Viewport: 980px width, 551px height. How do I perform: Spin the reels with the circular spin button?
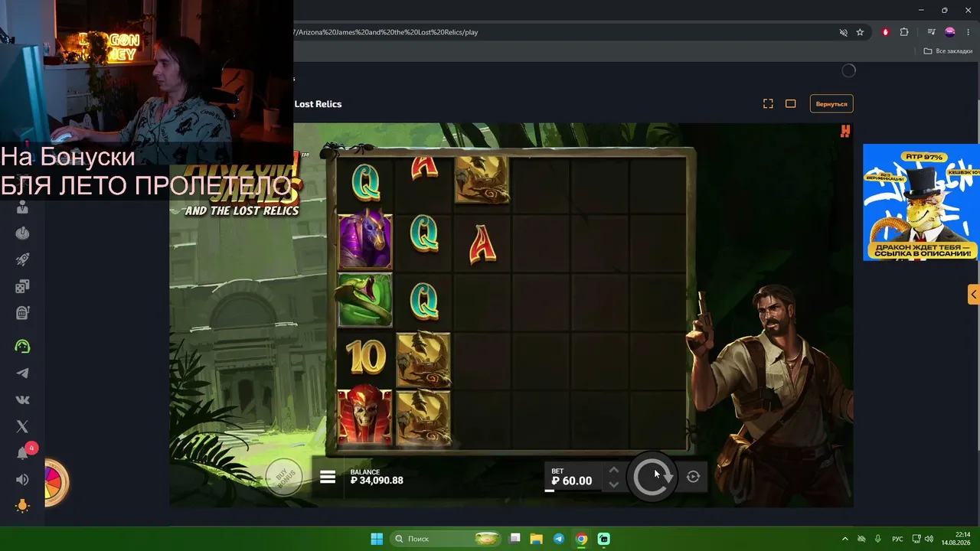click(652, 477)
